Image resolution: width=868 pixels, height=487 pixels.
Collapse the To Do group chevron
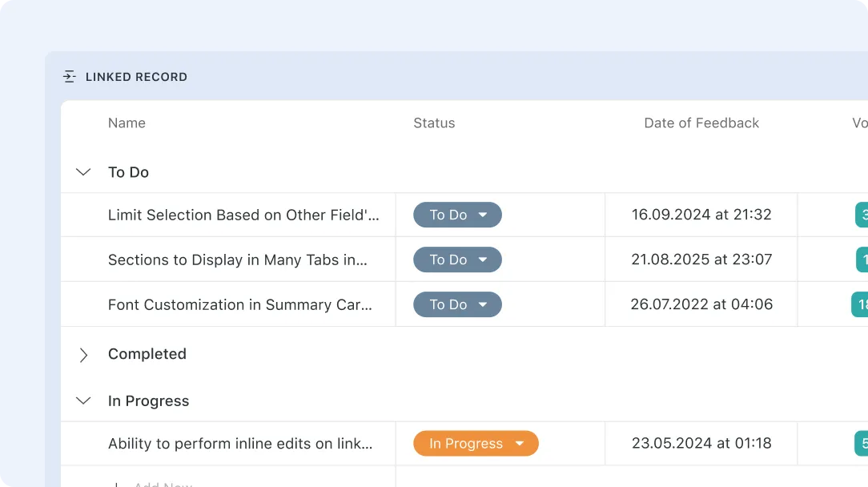pyautogui.click(x=83, y=172)
